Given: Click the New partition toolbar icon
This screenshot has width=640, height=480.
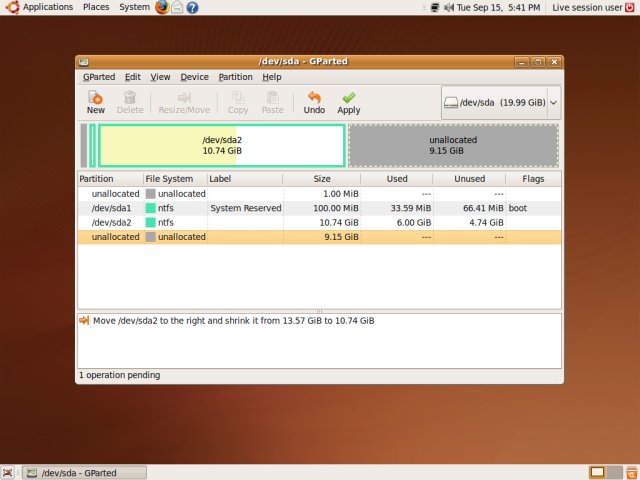Looking at the screenshot, I should coord(95,102).
